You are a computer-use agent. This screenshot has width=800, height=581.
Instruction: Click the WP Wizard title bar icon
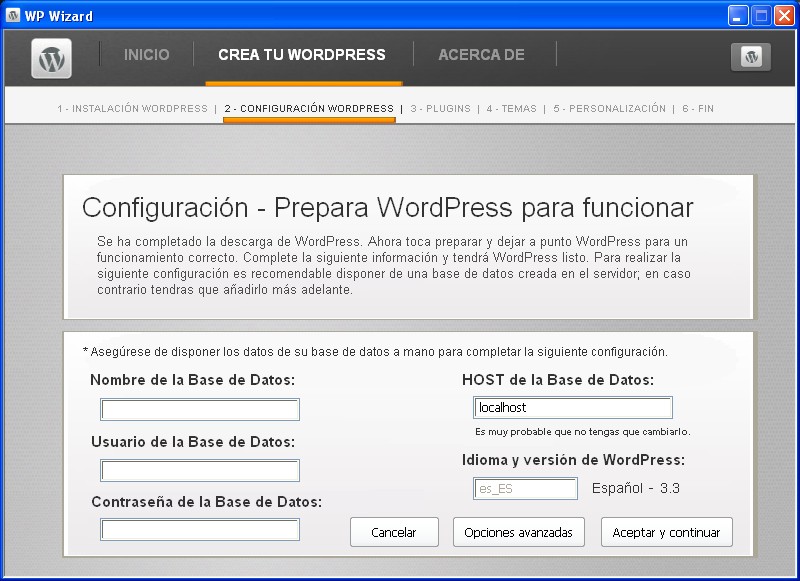tap(13, 16)
